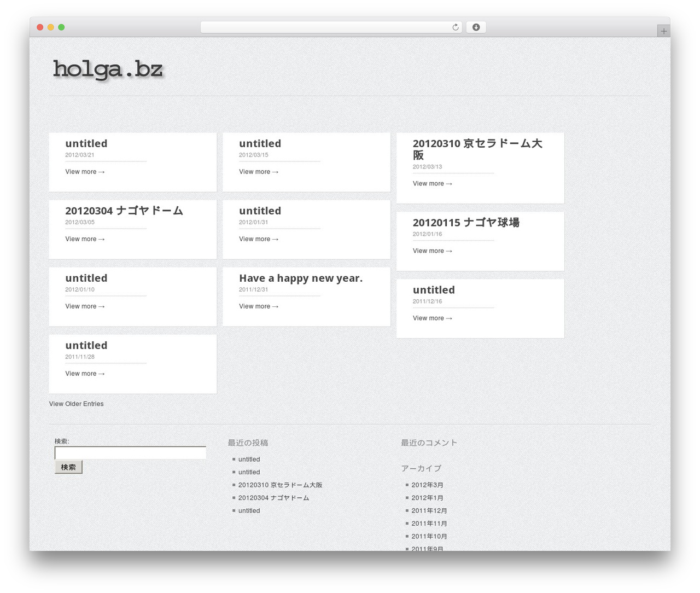Image resolution: width=700 pixels, height=593 pixels.
Task: View more of the 2012/03/13 post
Action: (x=433, y=184)
